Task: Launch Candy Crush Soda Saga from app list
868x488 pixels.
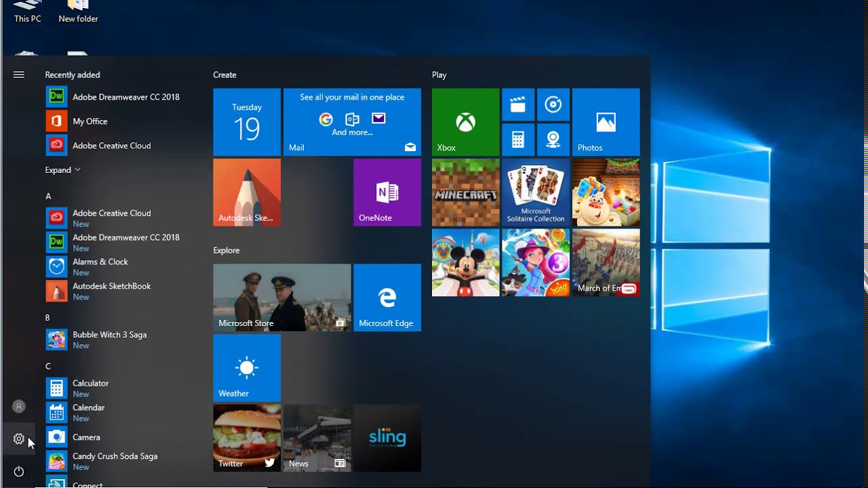Action: pyautogui.click(x=122, y=462)
